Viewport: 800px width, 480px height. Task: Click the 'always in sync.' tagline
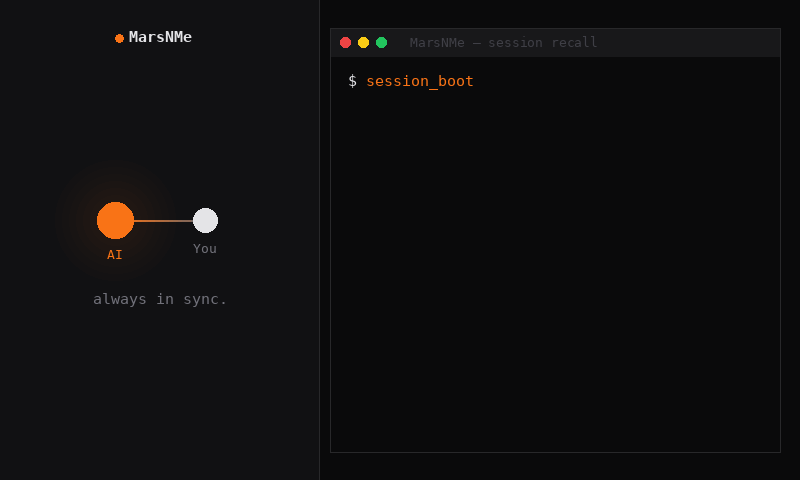pyautogui.click(x=160, y=299)
